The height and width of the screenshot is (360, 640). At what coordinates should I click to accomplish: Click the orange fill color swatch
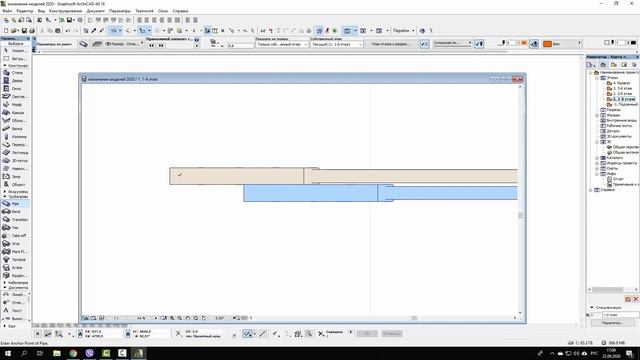click(547, 44)
